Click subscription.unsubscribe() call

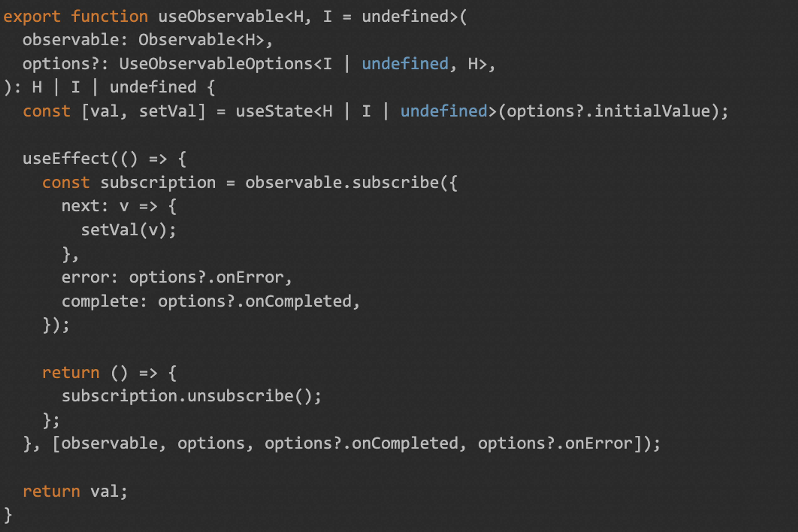click(x=191, y=396)
